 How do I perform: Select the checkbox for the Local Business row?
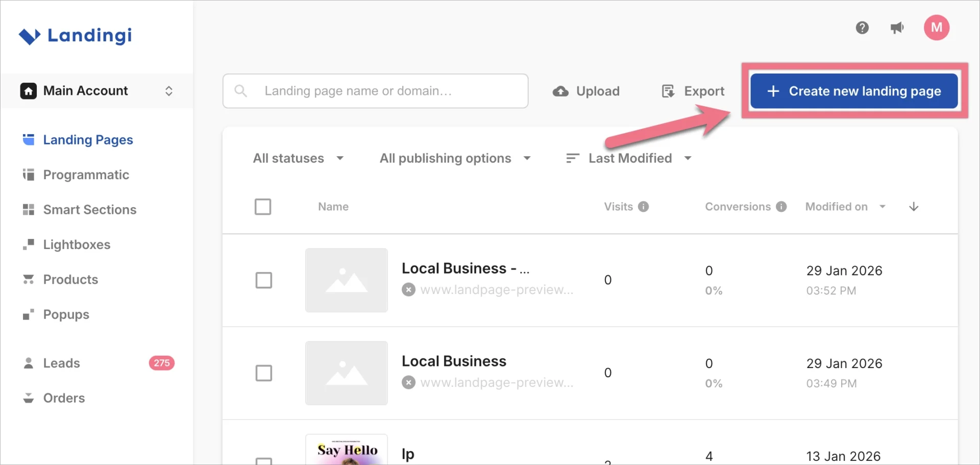point(264,373)
